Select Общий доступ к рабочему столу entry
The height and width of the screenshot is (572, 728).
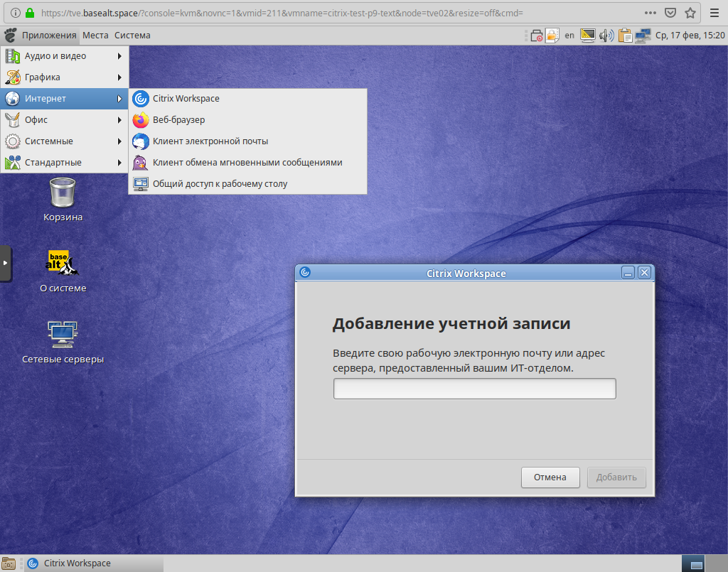[x=247, y=184]
